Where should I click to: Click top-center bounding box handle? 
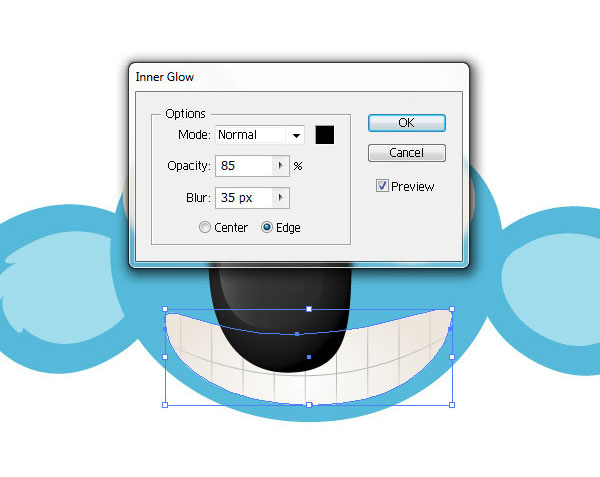(x=309, y=309)
